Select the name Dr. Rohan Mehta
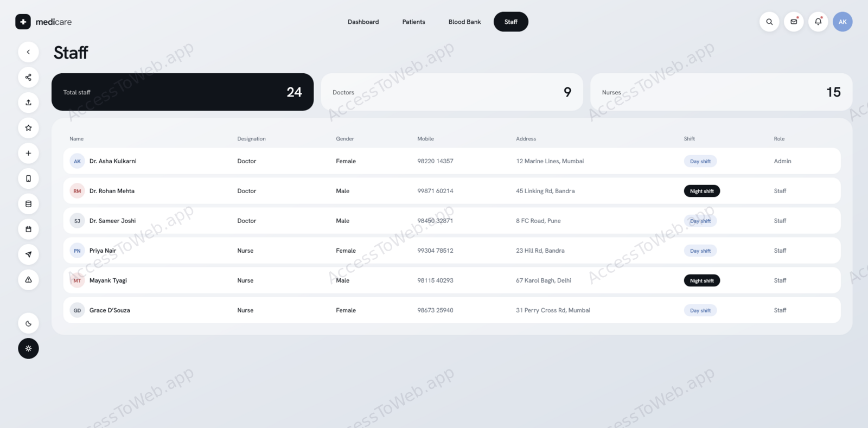The image size is (868, 428). coord(112,191)
